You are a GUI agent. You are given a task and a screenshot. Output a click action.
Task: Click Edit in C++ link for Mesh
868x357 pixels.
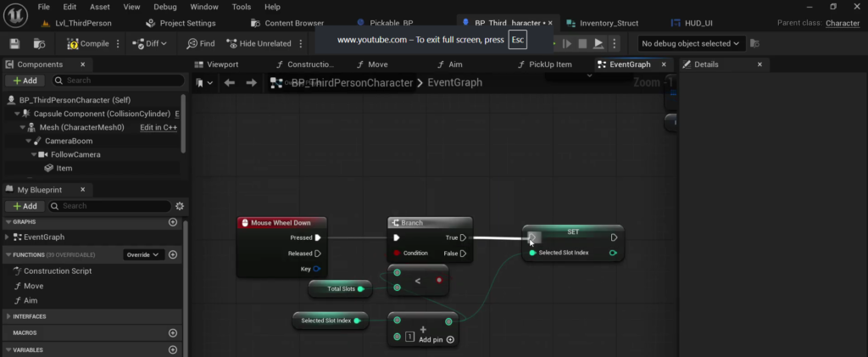point(159,127)
